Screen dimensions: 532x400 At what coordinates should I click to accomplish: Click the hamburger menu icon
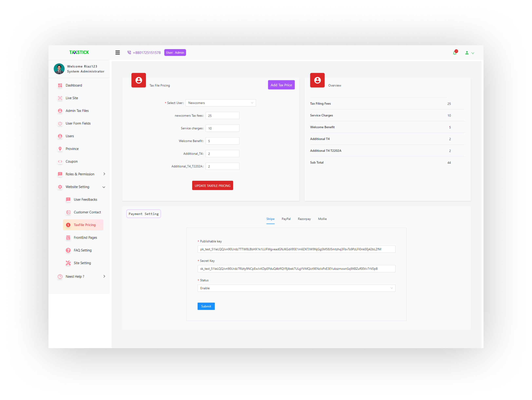pyautogui.click(x=117, y=52)
